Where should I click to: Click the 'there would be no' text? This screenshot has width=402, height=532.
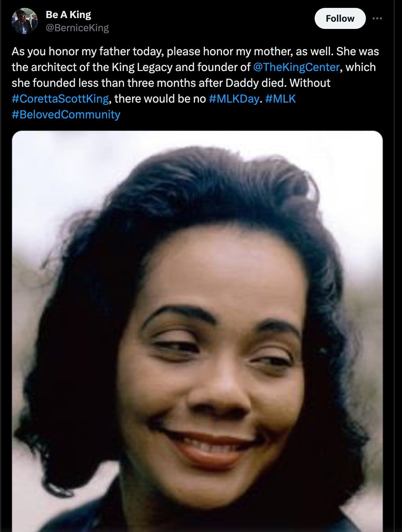point(160,99)
